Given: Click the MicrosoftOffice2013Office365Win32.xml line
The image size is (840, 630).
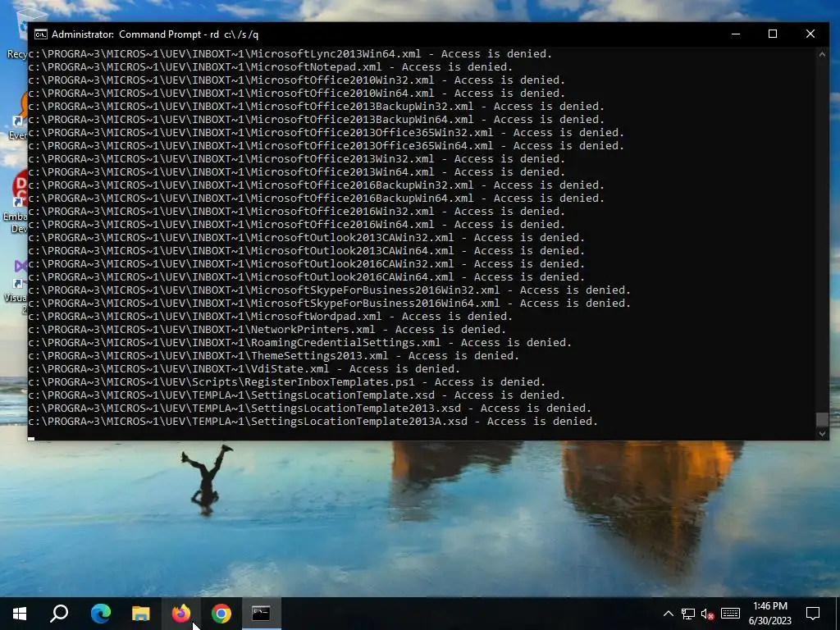Looking at the screenshot, I should tap(326, 132).
